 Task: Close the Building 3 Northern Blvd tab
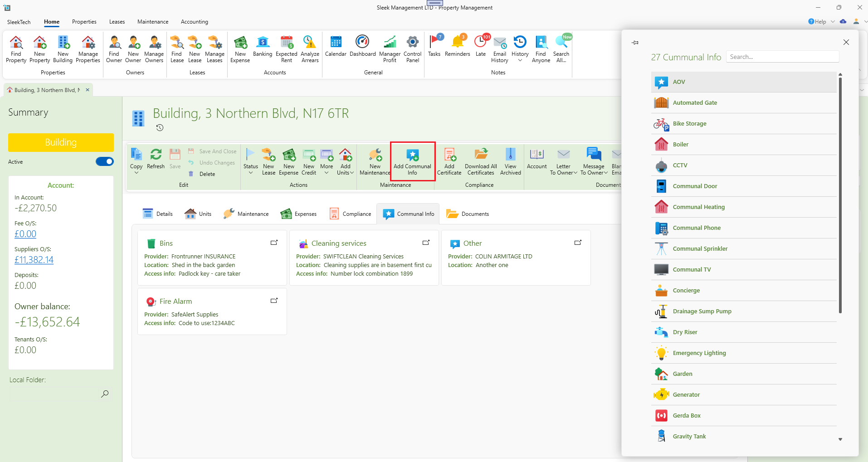(x=88, y=90)
